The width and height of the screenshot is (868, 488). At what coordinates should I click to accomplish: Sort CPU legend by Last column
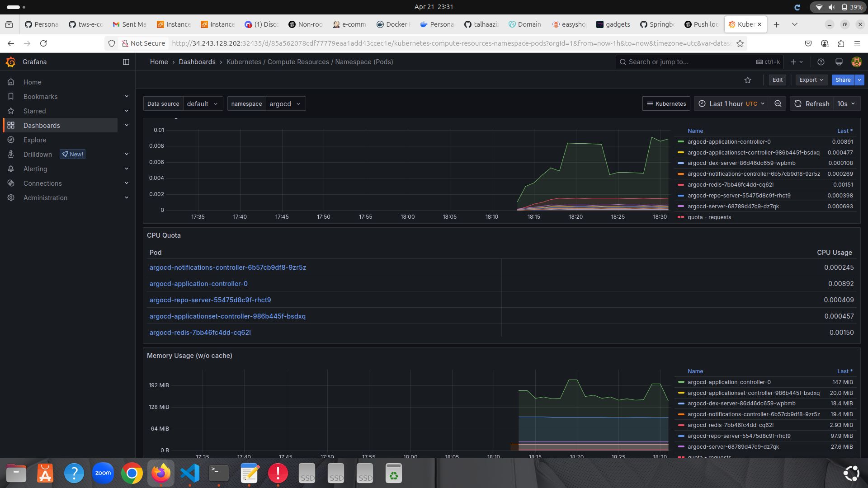[x=844, y=131]
